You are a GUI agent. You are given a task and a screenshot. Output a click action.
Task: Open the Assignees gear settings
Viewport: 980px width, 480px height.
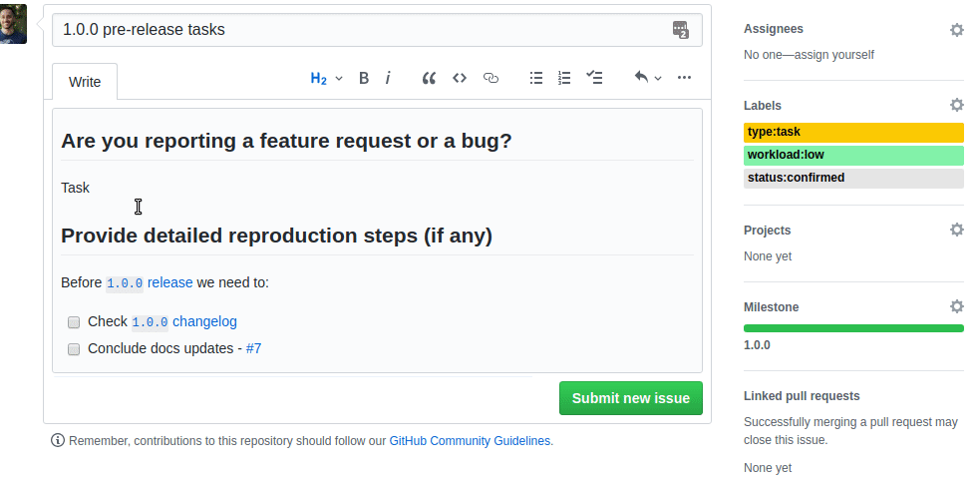(x=956, y=29)
